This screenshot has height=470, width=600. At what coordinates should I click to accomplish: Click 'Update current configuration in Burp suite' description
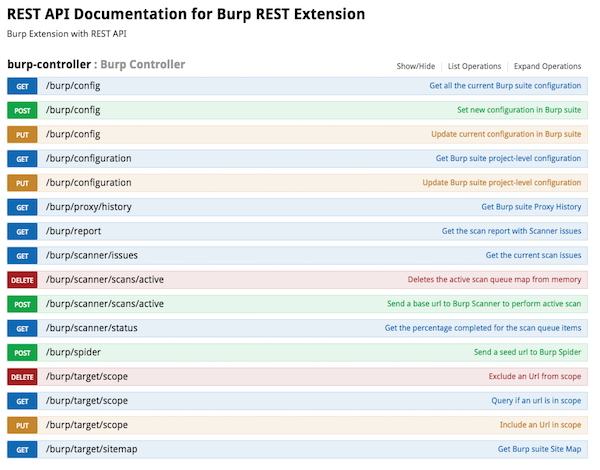pyautogui.click(x=506, y=134)
